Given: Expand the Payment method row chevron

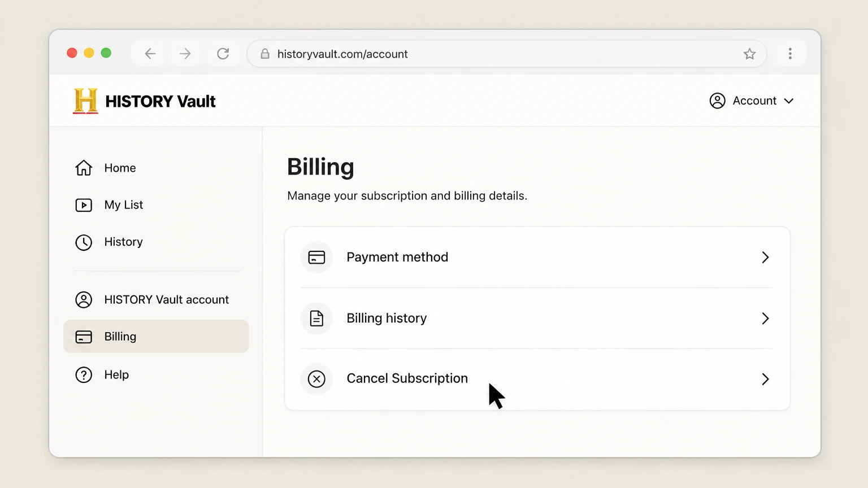Looking at the screenshot, I should click(765, 258).
